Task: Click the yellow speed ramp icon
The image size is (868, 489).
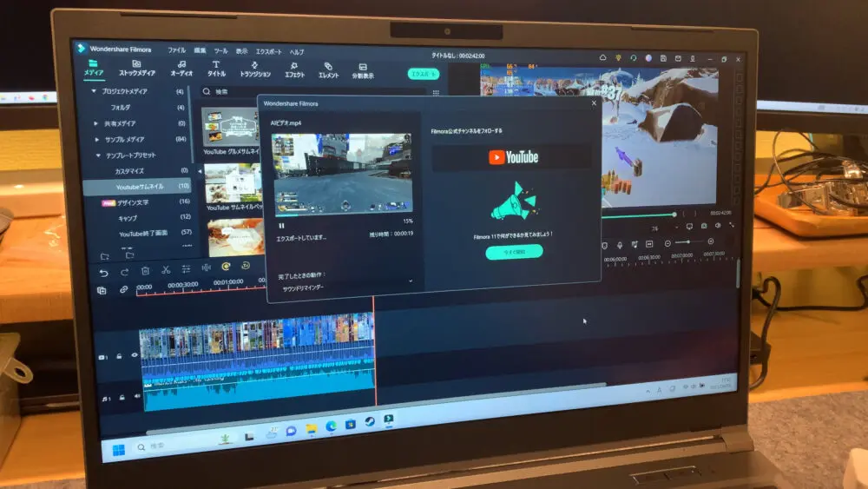Action: [x=226, y=267]
